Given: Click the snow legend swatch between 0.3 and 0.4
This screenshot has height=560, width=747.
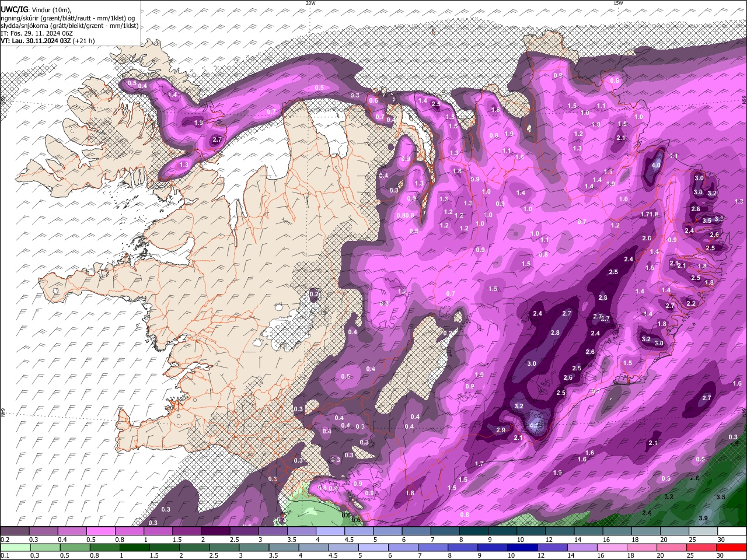Looking at the screenshot, I should click(x=43, y=531).
